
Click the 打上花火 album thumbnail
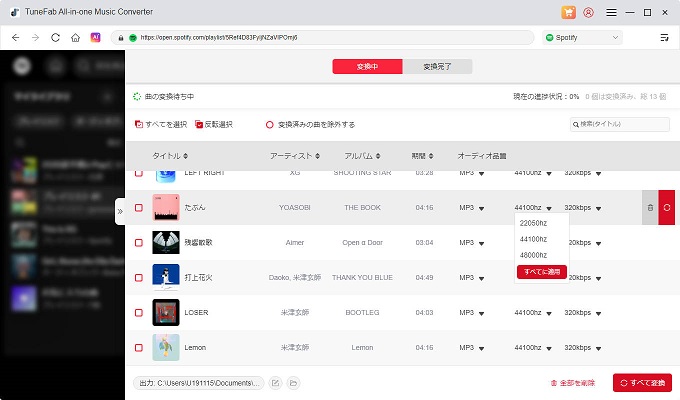[x=166, y=277]
